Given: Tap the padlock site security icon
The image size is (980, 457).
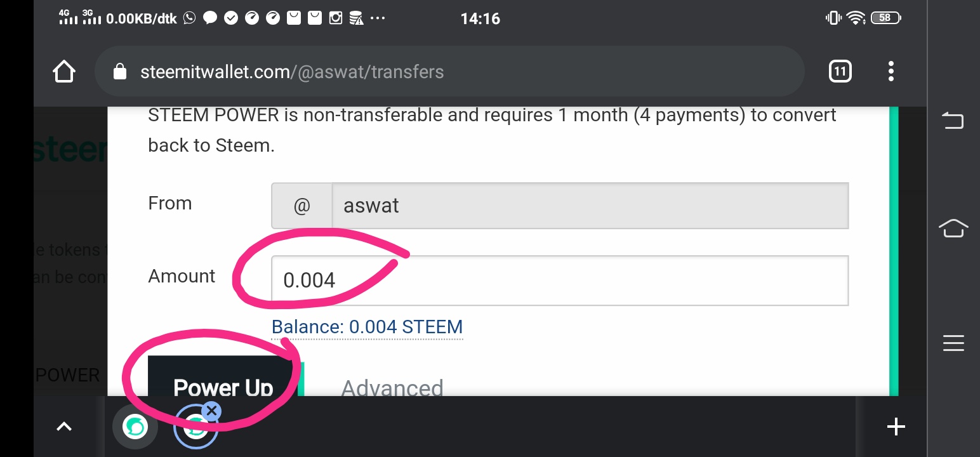Looking at the screenshot, I should [x=120, y=72].
